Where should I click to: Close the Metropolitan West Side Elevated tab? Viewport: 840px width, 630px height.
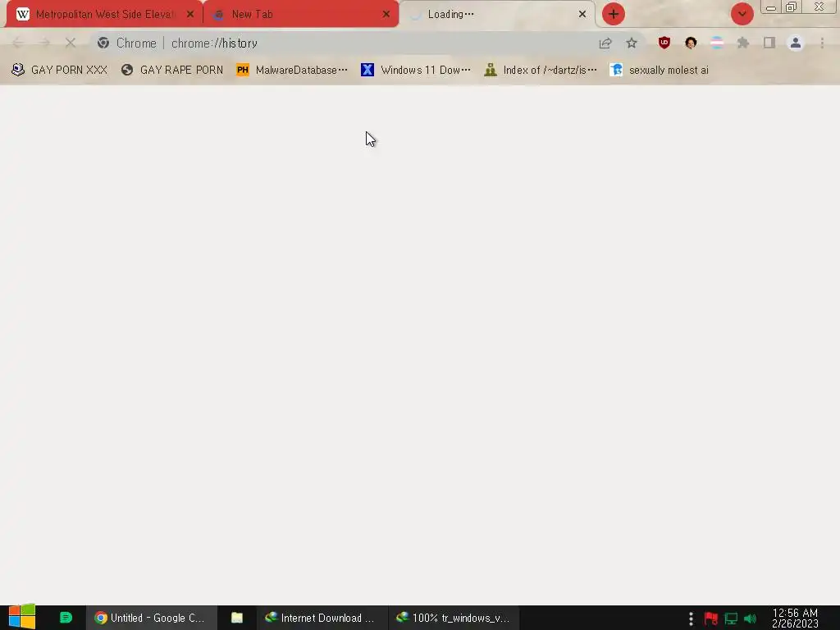[190, 15]
